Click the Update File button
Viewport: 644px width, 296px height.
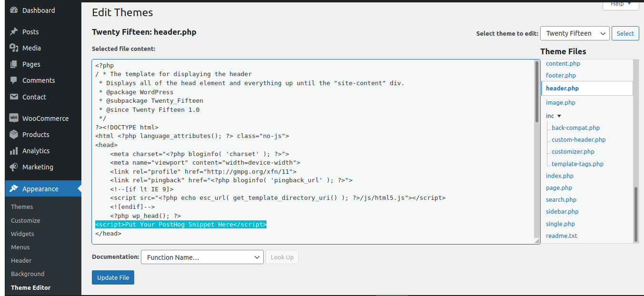point(113,277)
